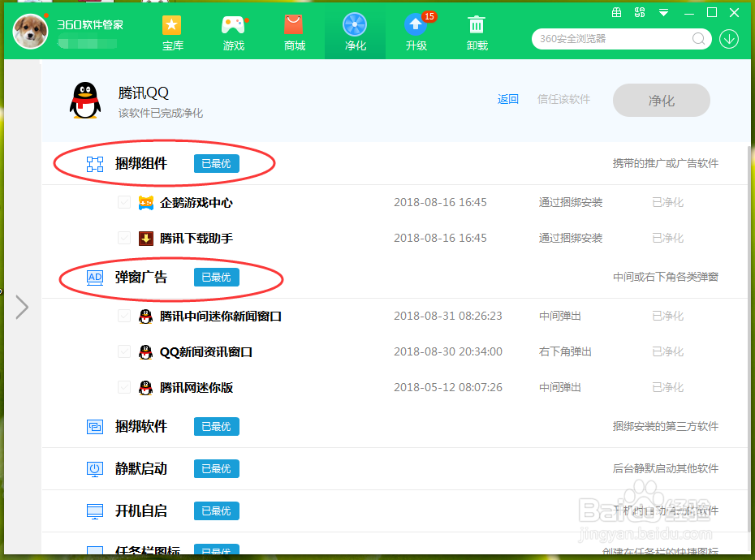Click the 腾讯QQ penguin logo

tap(85, 100)
